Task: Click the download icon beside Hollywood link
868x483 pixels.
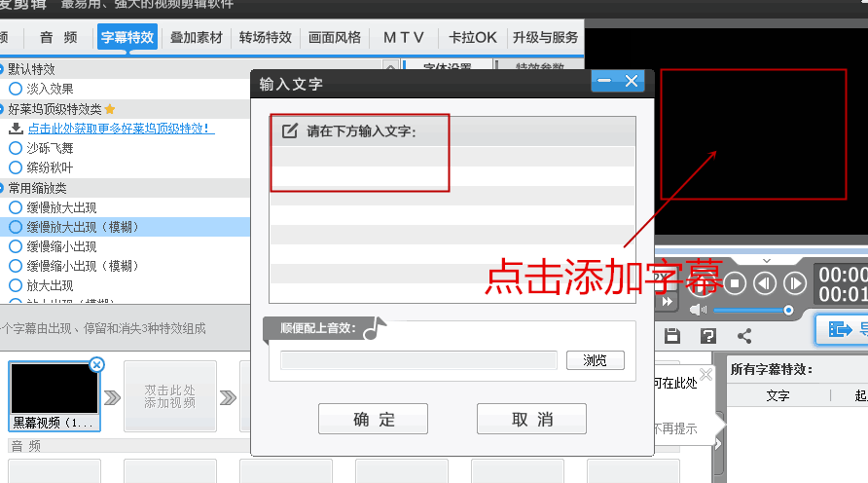Action: (x=16, y=129)
